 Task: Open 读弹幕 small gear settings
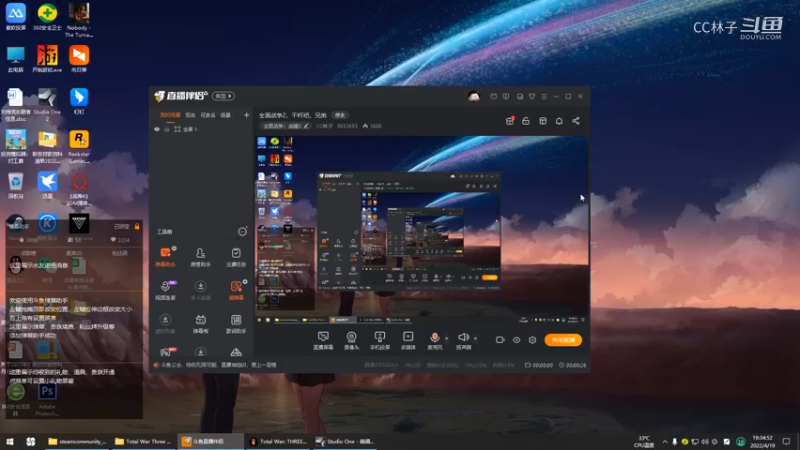(x=245, y=282)
